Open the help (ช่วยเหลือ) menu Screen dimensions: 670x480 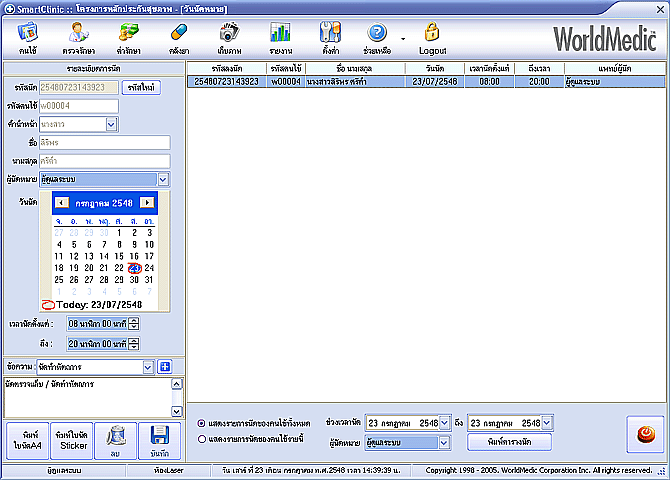click(377, 37)
